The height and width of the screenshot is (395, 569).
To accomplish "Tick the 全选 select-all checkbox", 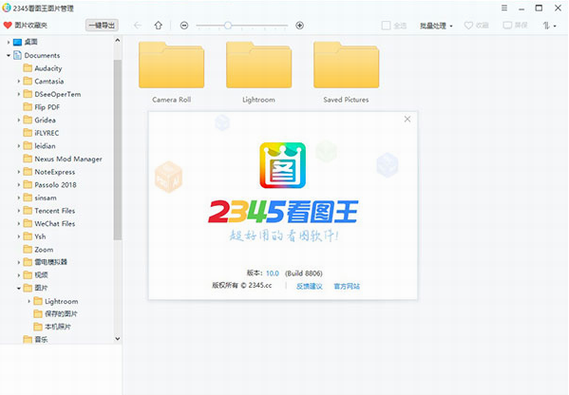I will (386, 25).
